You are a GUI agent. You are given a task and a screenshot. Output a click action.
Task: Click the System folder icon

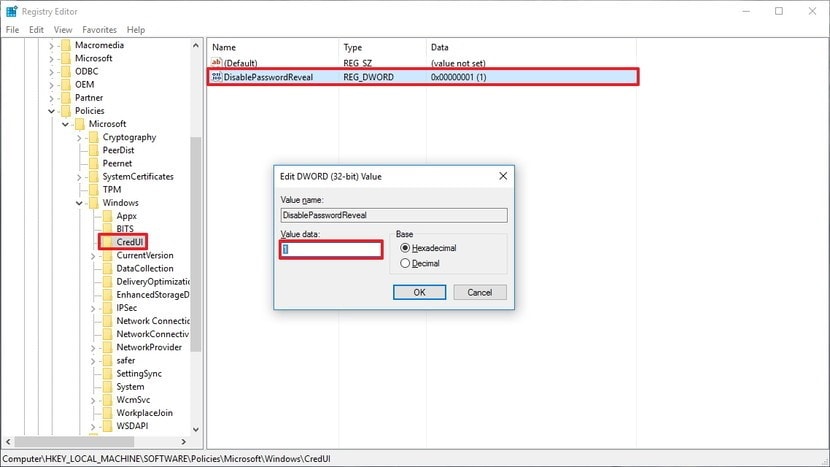click(107, 387)
